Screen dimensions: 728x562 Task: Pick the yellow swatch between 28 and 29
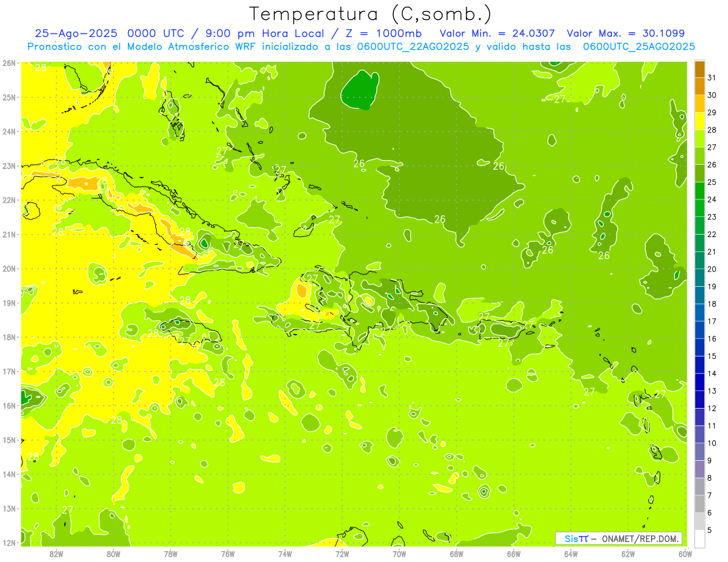pyautogui.click(x=699, y=121)
